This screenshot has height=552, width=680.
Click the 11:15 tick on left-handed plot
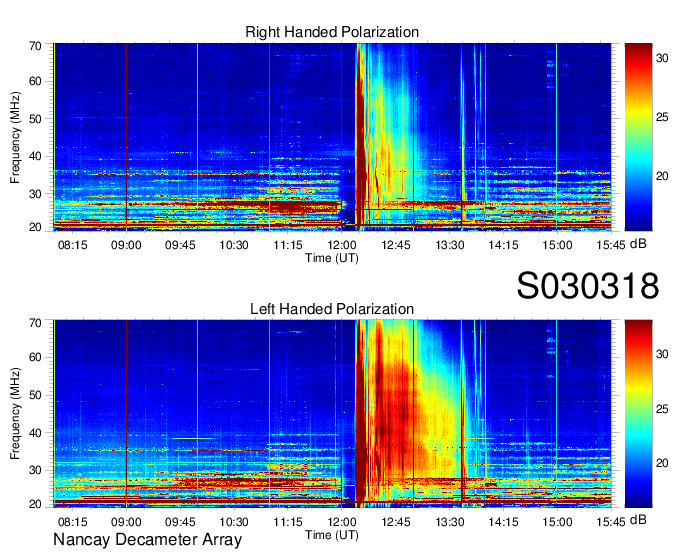tap(288, 522)
